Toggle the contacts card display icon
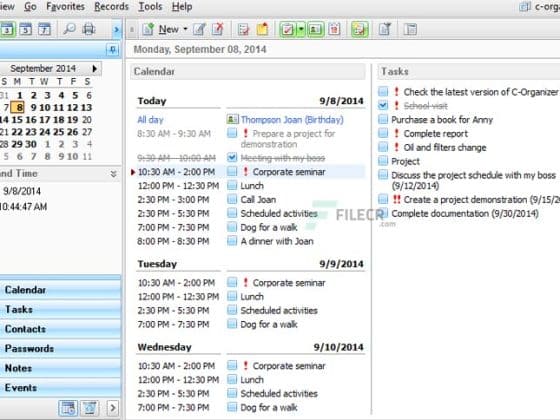The image size is (560, 420). click(315, 29)
